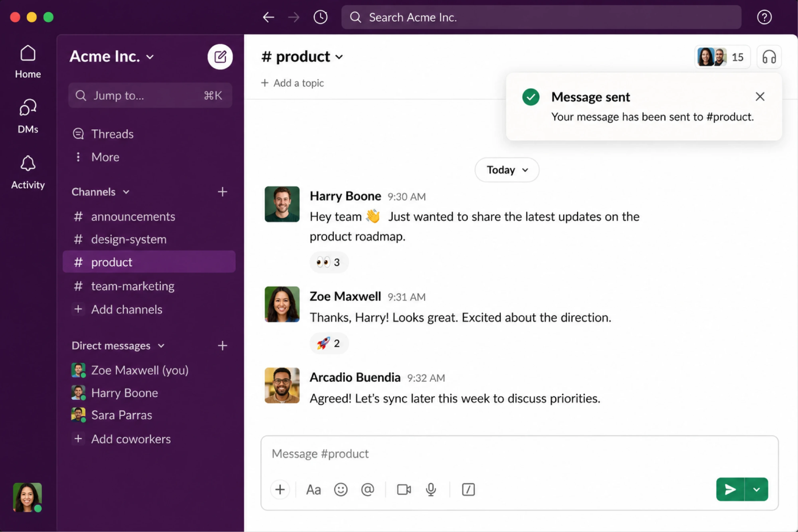This screenshot has height=532, width=798.
Task: Open Harry Boone direct message
Action: [x=115, y=393]
